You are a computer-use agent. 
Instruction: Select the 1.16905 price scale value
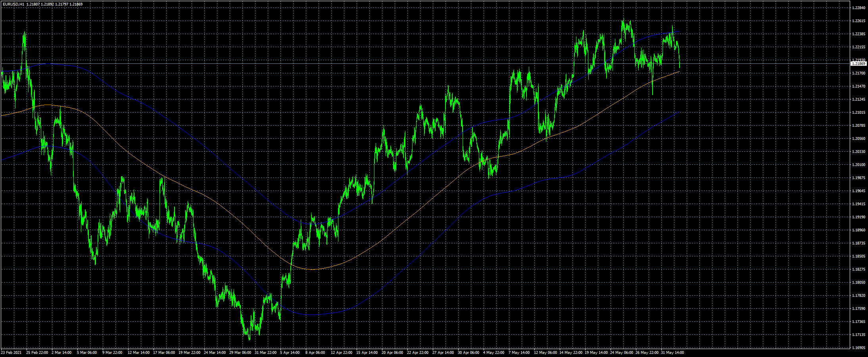click(x=858, y=348)
